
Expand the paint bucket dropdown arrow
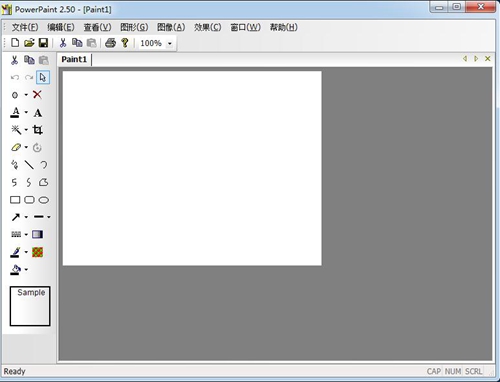(x=26, y=269)
